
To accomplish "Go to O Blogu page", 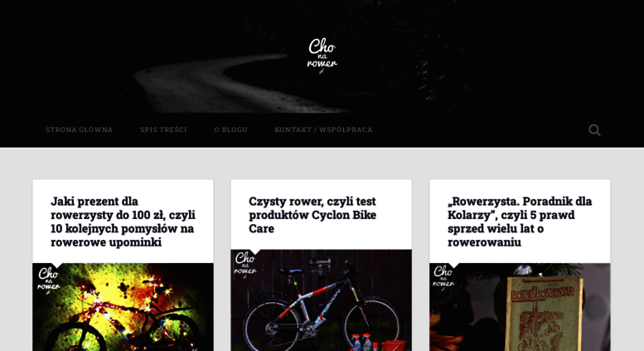I will (x=230, y=129).
